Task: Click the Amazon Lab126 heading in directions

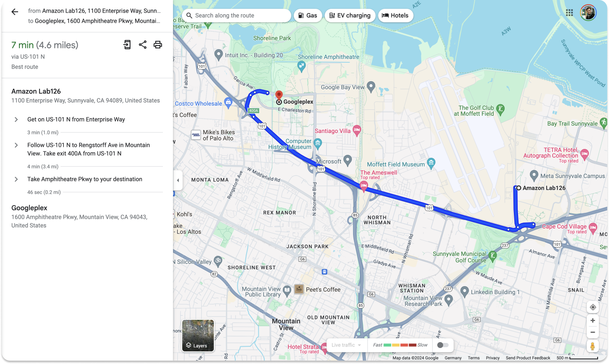Action: (36, 91)
